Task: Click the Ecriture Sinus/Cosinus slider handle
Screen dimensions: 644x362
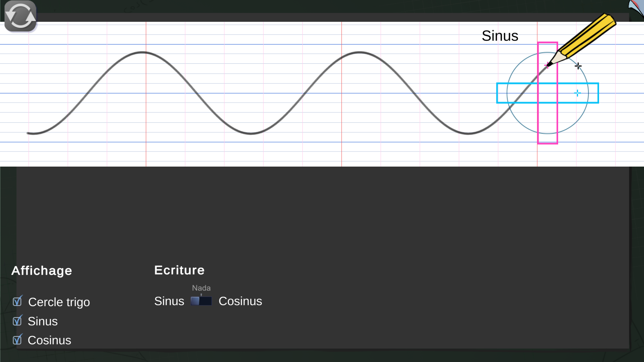Action: point(195,301)
